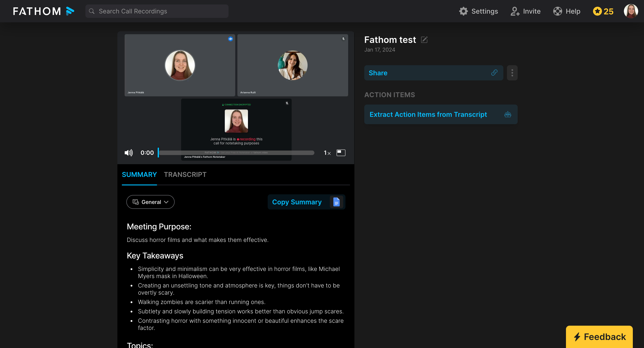Click the Google Docs icon
Image resolution: width=644 pixels, height=348 pixels.
337,202
